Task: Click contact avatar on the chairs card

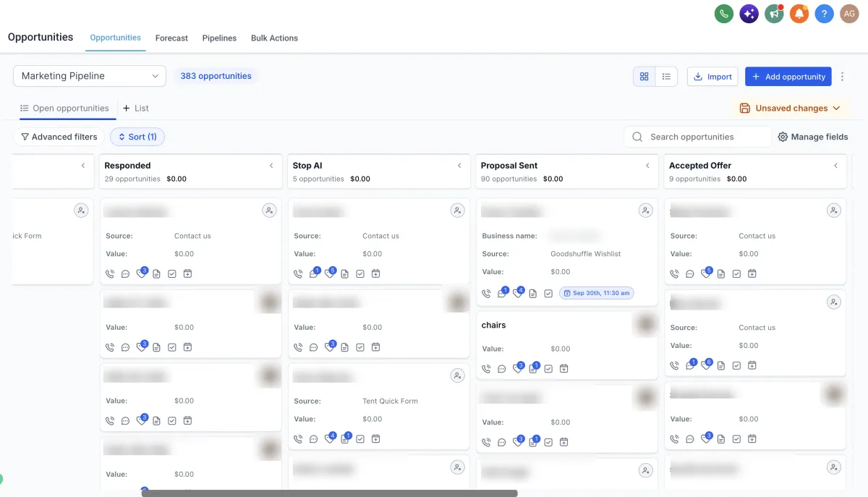Action: coord(645,325)
